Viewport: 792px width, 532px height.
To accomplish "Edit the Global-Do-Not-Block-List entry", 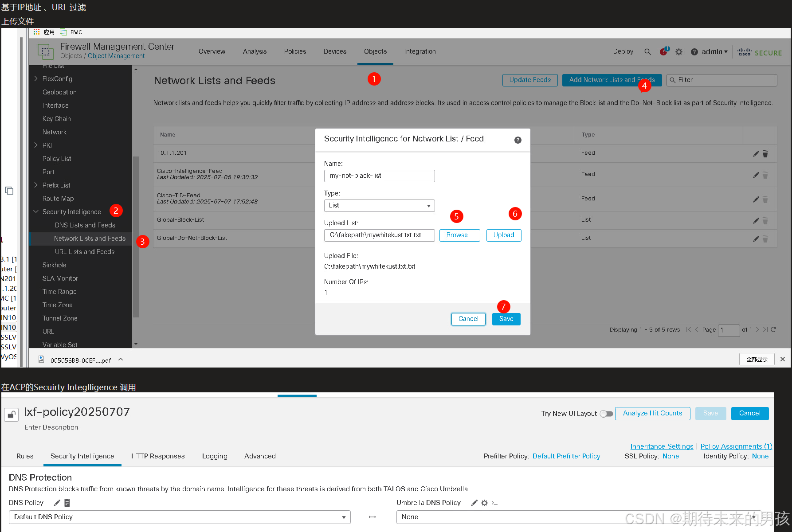I will pyautogui.click(x=756, y=239).
